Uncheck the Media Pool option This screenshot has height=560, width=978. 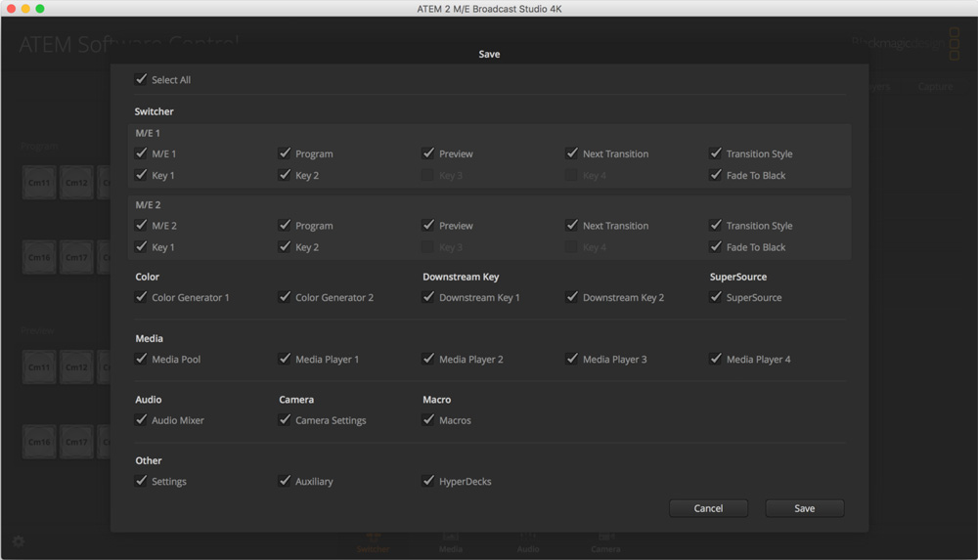[x=142, y=359]
